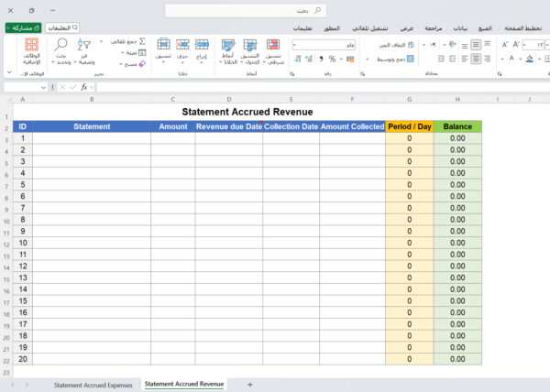Click the Sort and Filter icon
The height and width of the screenshot is (392, 550).
tap(85, 45)
